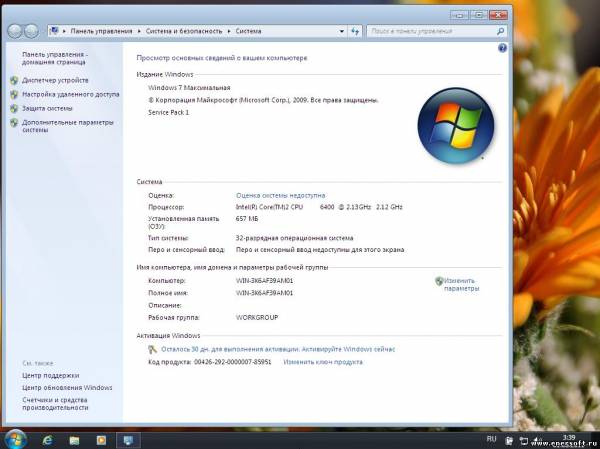Click computer name in Полное имя row
The width and height of the screenshot is (600, 449).
coord(264,293)
